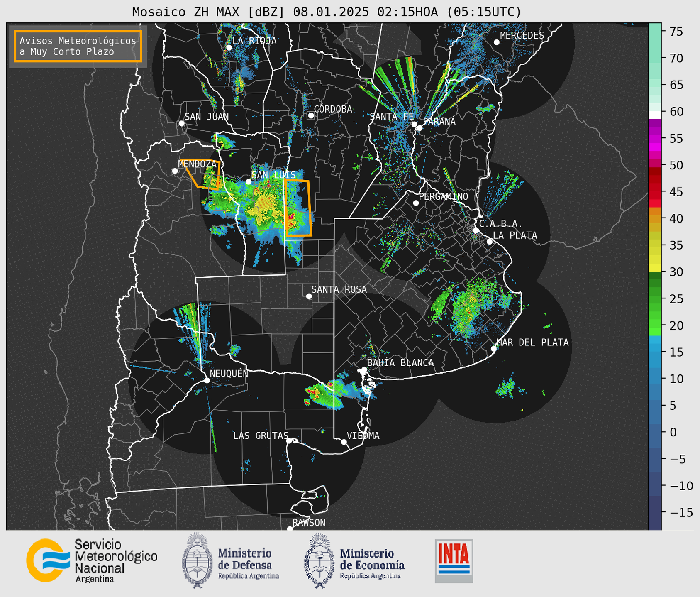Click the white dot marking Pergamino
This screenshot has width=700, height=597.
[416, 203]
